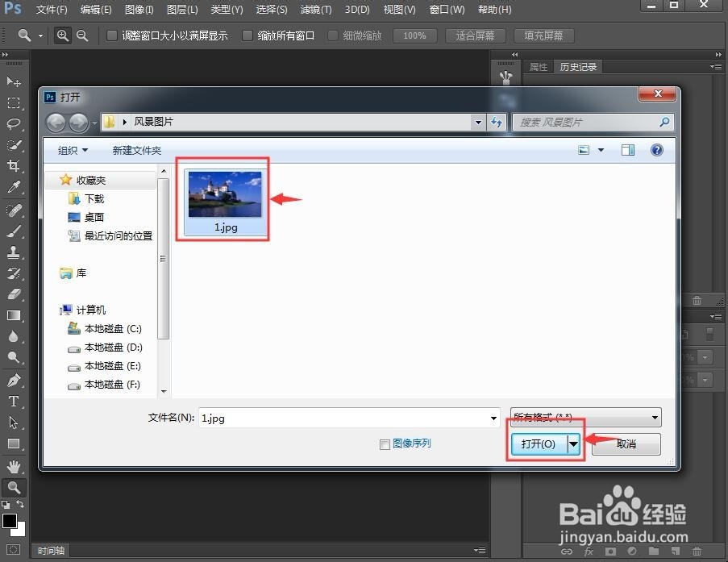This screenshot has width=728, height=562.
Task: Click the search folder input field
Action: pyautogui.click(x=593, y=122)
